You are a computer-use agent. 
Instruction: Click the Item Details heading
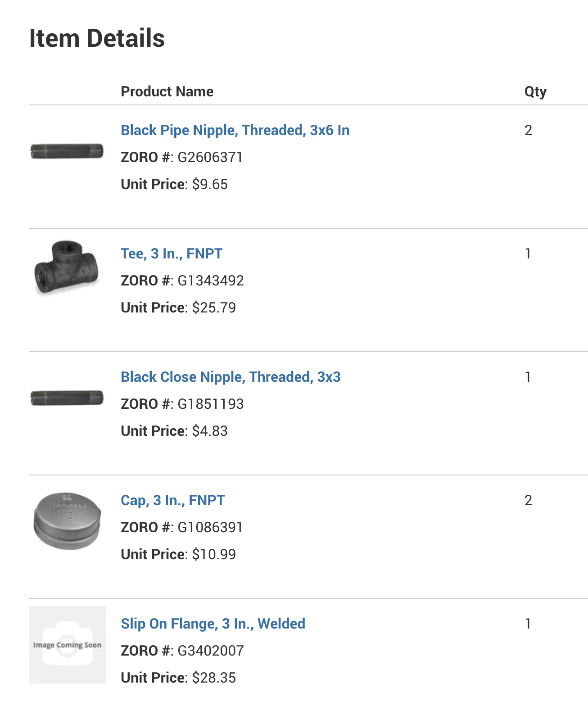click(97, 38)
